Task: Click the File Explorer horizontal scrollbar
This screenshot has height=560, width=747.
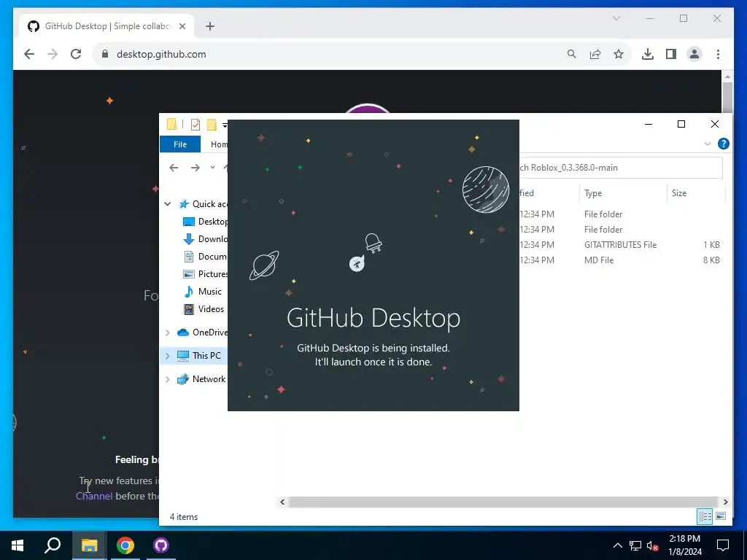Action: [503, 502]
